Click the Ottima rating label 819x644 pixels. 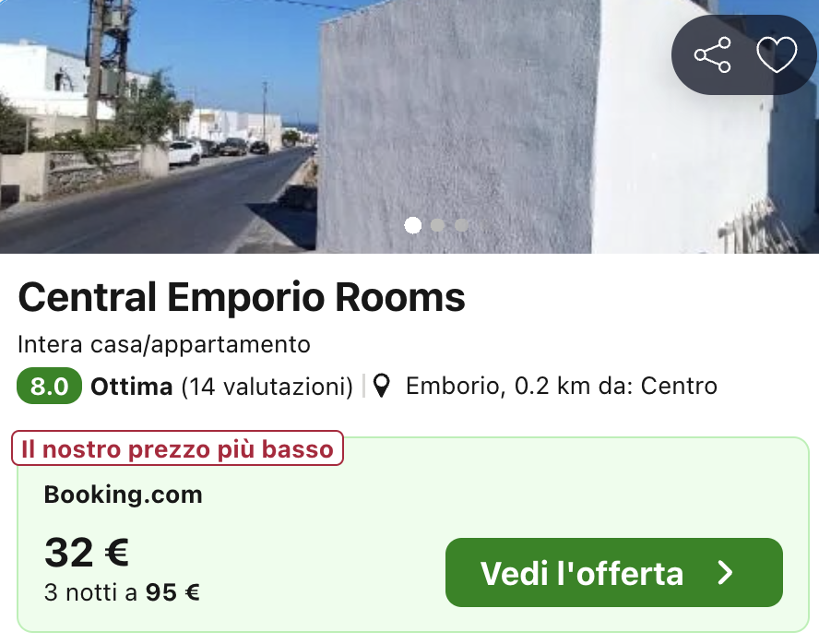[x=132, y=387]
